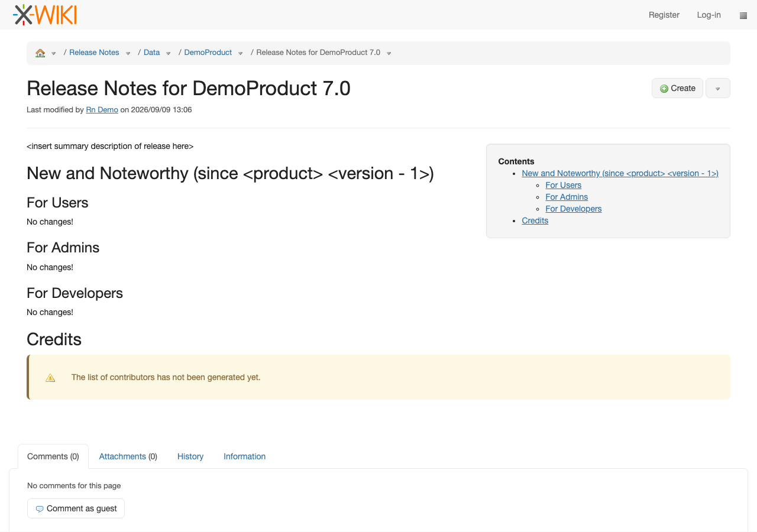The image size is (757, 532).
Task: Click the Create button with plus icon
Action: point(677,88)
